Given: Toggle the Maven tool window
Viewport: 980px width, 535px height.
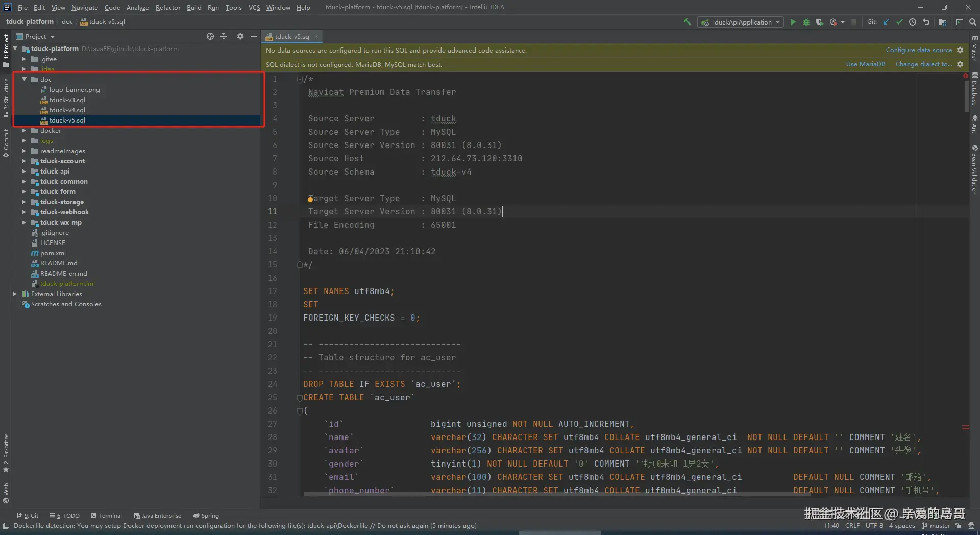Looking at the screenshot, I should point(974,50).
